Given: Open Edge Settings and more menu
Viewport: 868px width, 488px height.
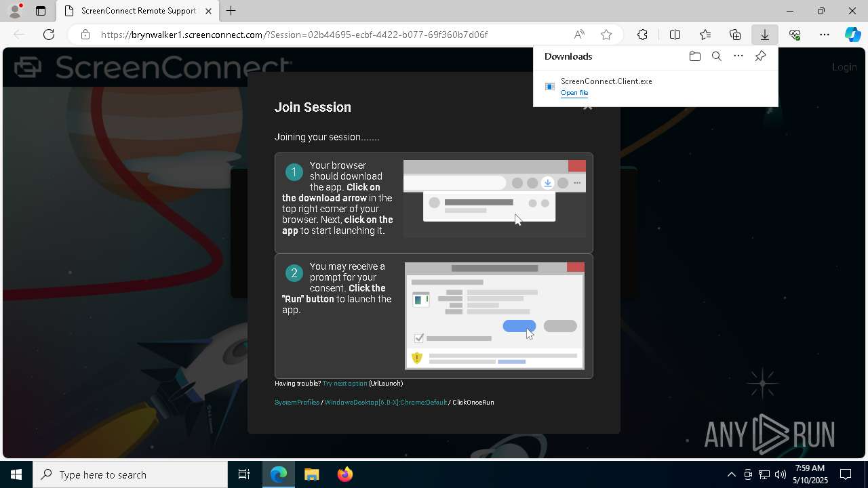Looking at the screenshot, I should point(825,35).
